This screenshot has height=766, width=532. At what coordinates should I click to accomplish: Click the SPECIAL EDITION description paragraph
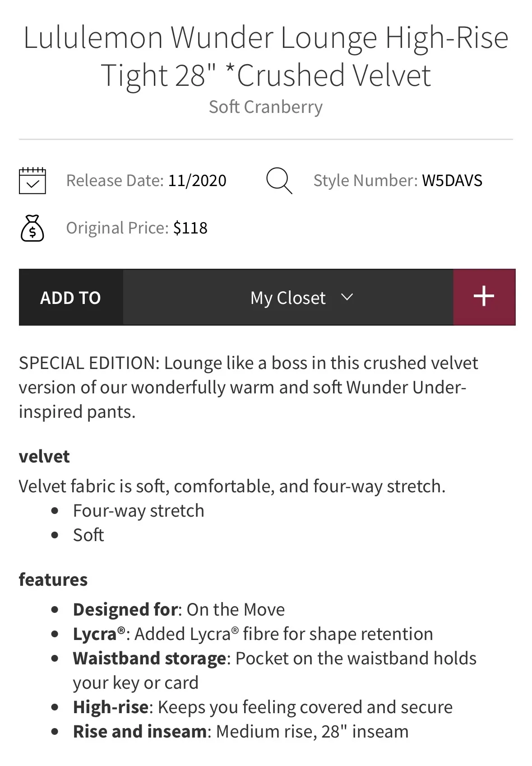[x=248, y=387]
